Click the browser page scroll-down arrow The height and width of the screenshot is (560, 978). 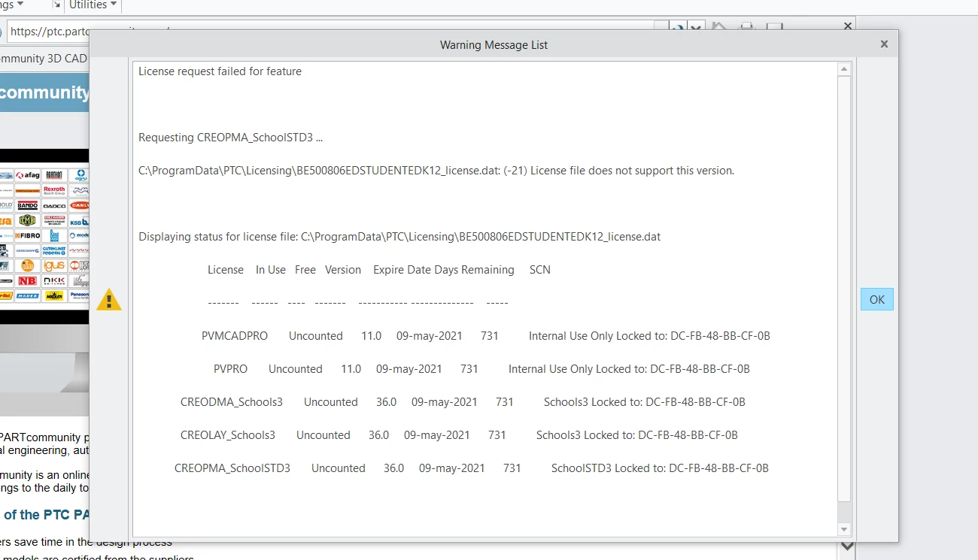point(847,546)
